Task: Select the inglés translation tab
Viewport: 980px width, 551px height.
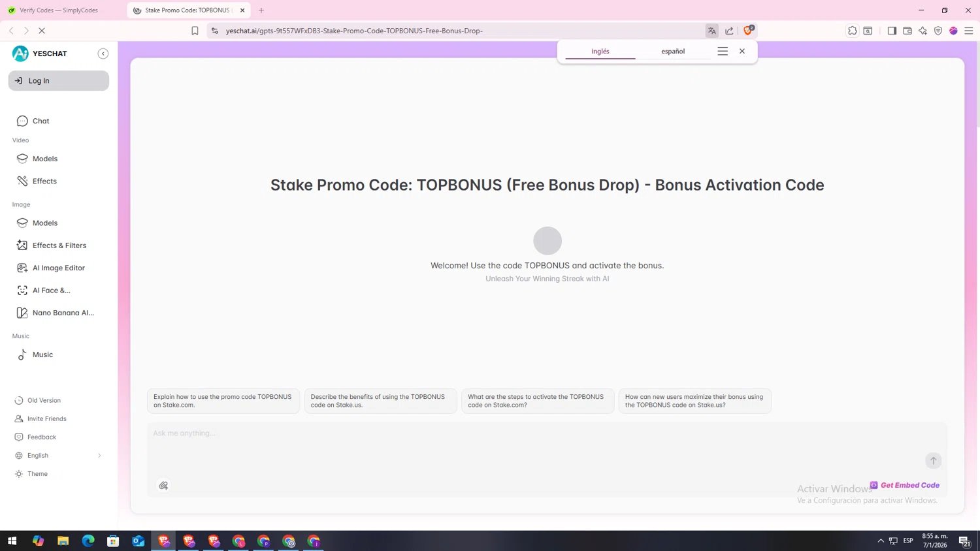Action: [600, 51]
